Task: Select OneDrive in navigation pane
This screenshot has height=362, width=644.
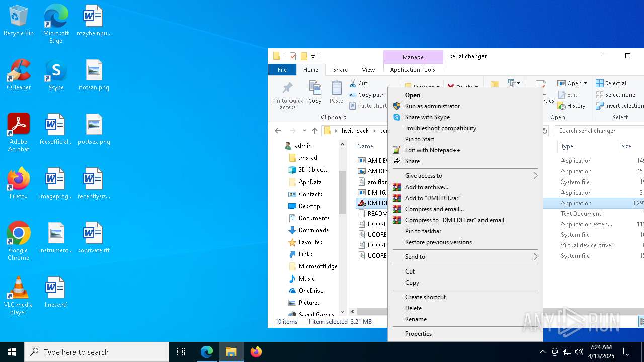Action: pos(311,291)
